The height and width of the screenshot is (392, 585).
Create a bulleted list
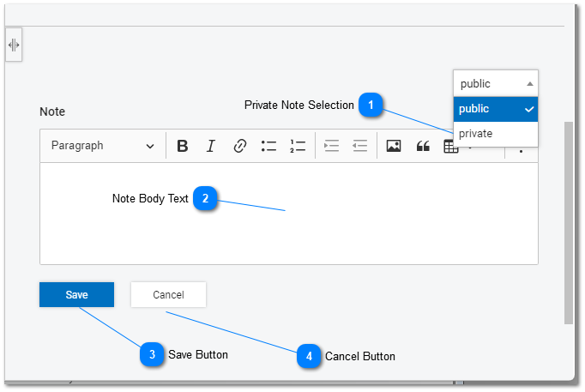click(x=269, y=146)
